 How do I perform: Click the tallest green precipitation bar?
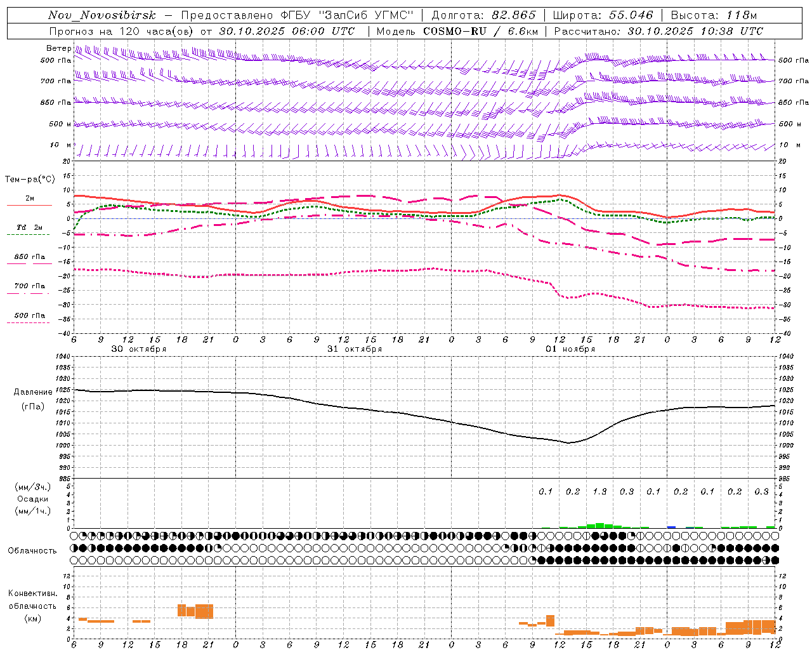(599, 526)
